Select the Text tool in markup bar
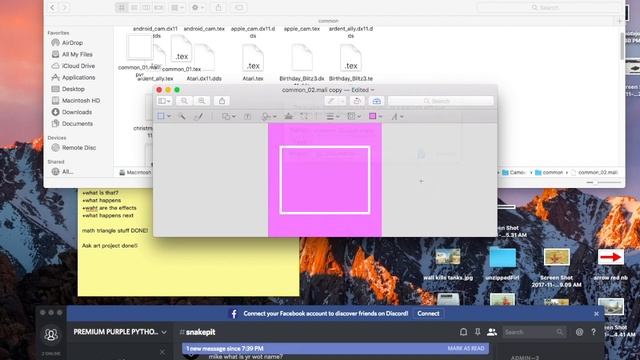 coord(247,116)
